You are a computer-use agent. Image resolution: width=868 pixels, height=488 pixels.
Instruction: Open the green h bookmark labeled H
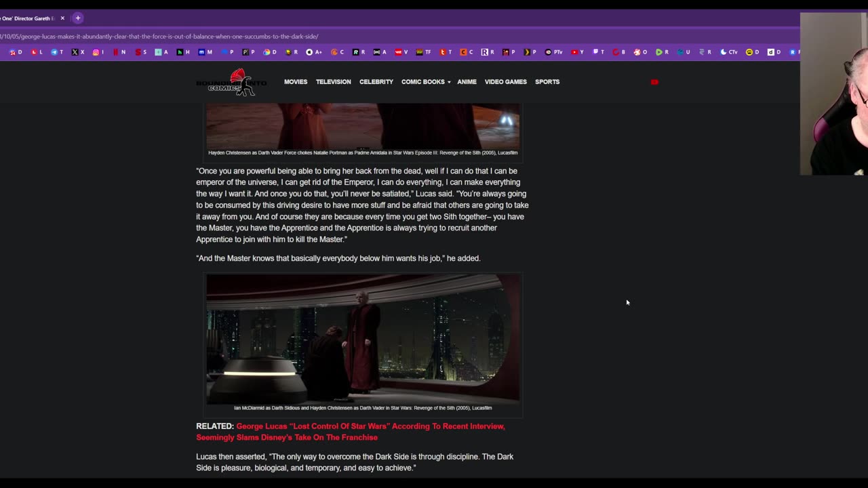click(x=182, y=52)
